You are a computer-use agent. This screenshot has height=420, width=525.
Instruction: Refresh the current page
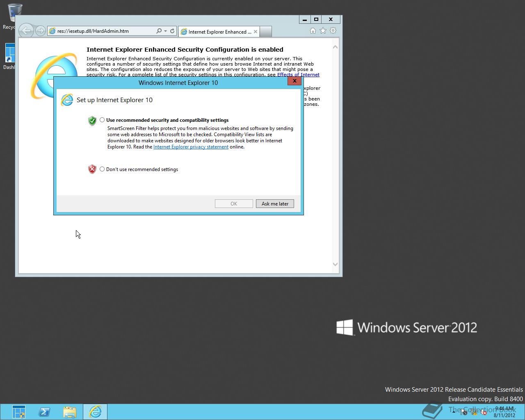point(172,31)
